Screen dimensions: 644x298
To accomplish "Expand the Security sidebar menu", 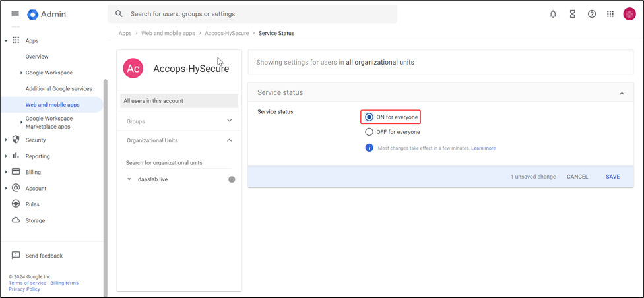I will pyautogui.click(x=7, y=140).
